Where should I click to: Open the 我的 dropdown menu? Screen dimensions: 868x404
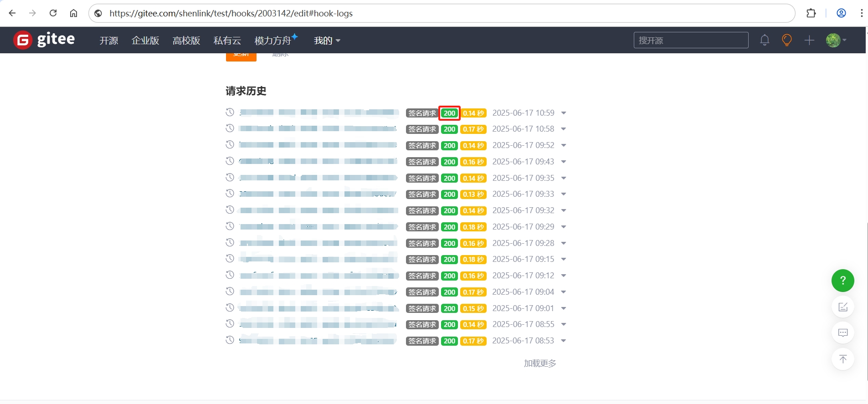coord(327,41)
